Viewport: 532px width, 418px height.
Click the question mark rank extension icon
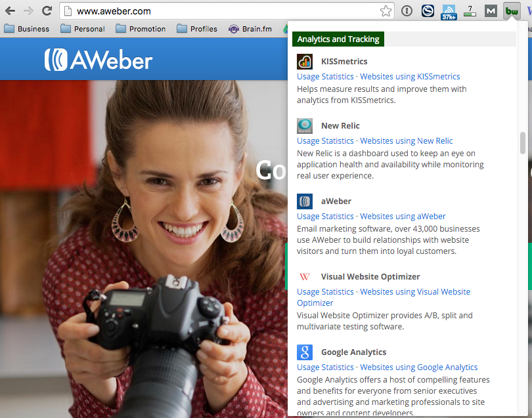470,11
